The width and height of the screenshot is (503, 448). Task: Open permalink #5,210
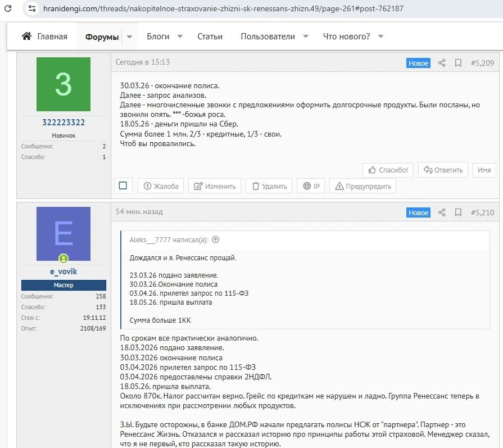click(x=482, y=212)
